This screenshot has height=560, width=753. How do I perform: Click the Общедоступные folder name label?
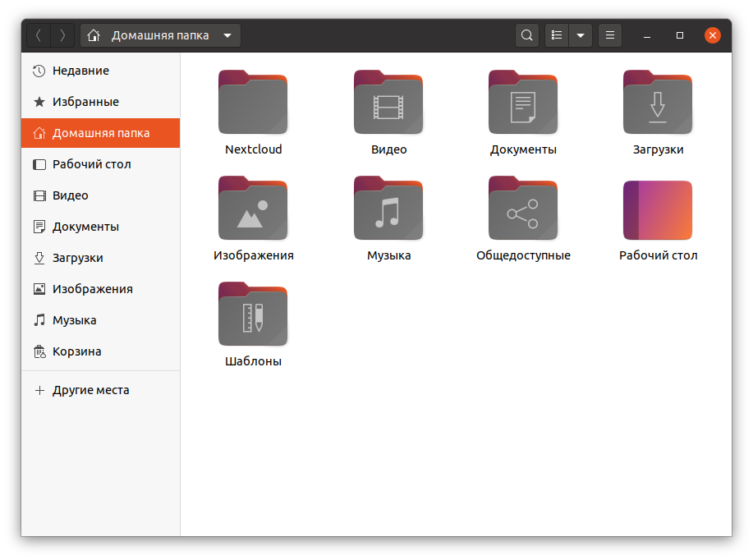coord(523,255)
